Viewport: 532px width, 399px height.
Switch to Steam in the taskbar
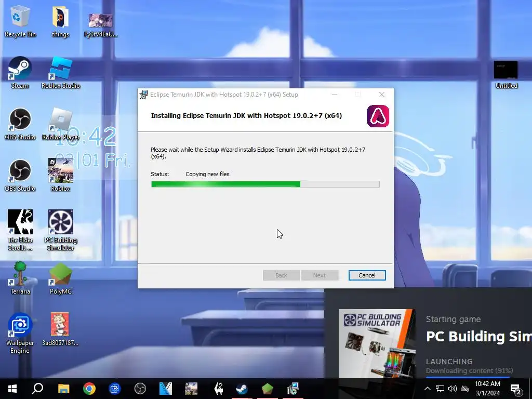pos(242,389)
